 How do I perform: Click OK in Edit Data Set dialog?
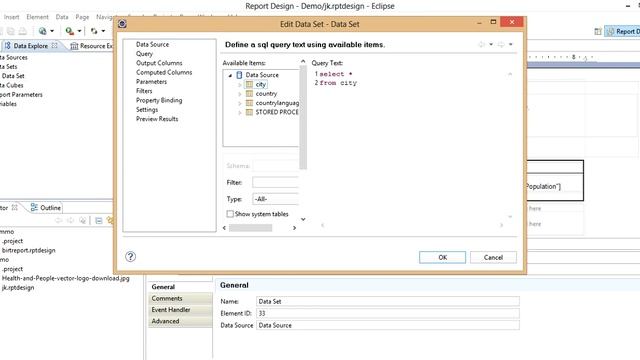click(442, 257)
